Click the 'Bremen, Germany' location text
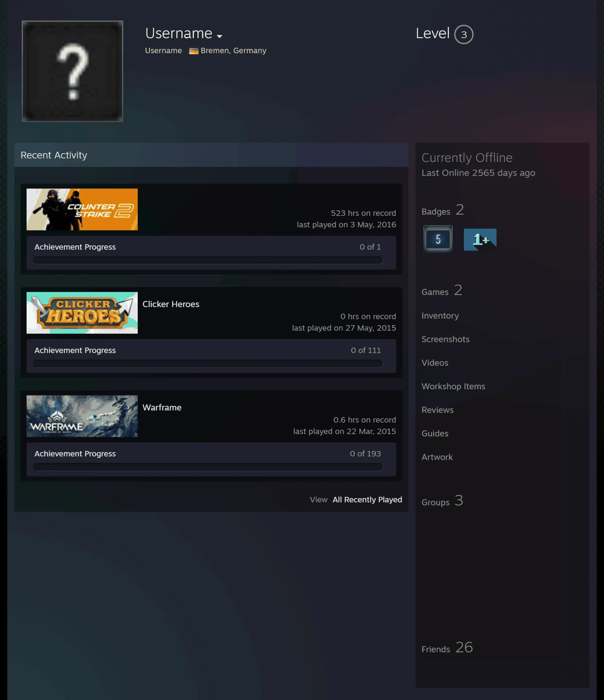 pyautogui.click(x=234, y=51)
